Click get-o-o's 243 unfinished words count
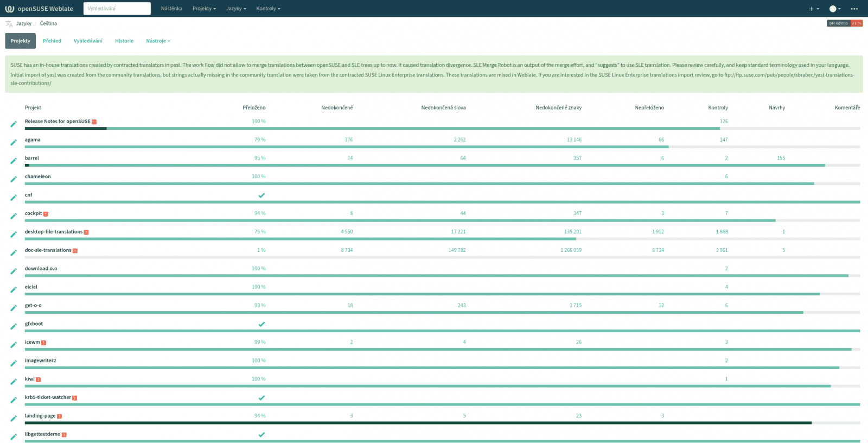868x443 pixels. pyautogui.click(x=462, y=306)
